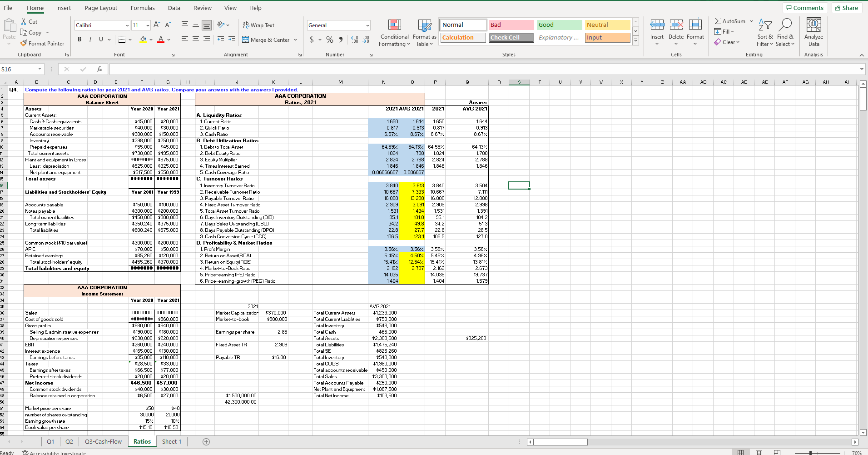This screenshot has width=868, height=455.
Task: Open Conditional Formatting
Action: (393, 32)
